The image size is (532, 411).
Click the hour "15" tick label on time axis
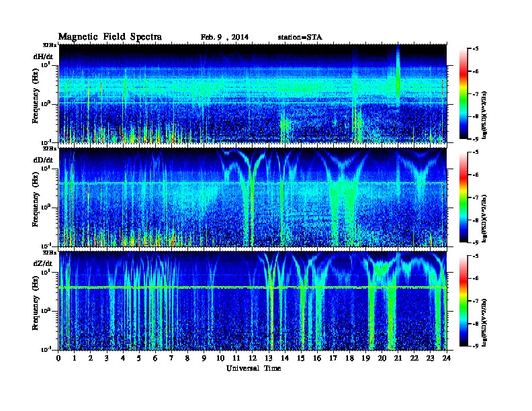[301, 358]
